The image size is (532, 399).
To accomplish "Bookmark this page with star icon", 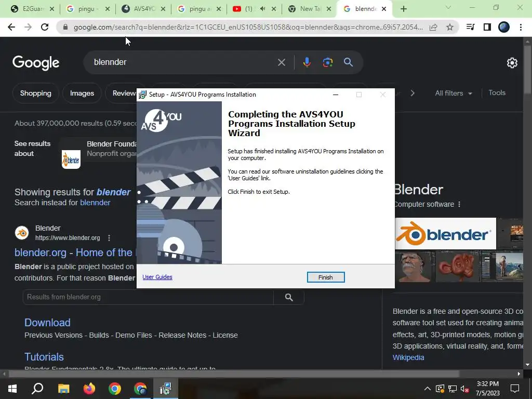I will [449, 27].
